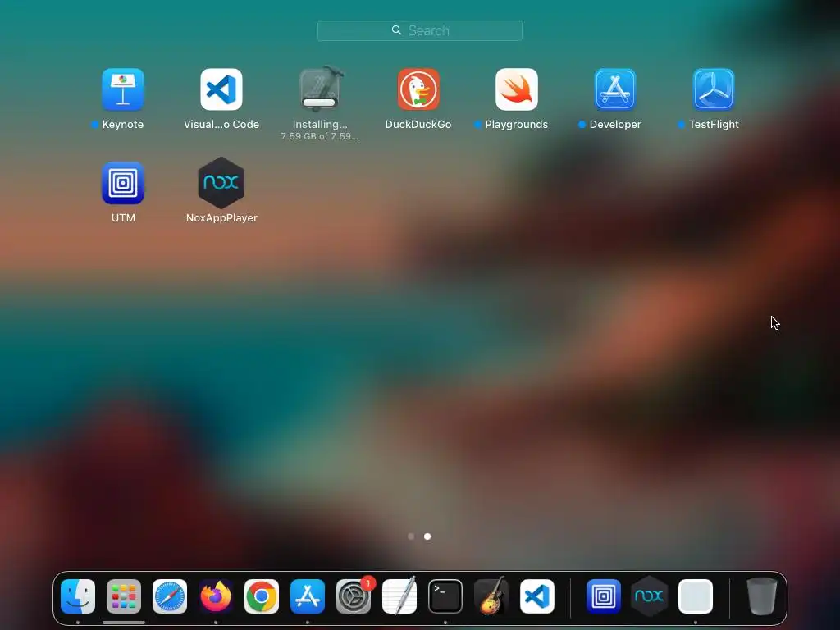Open the Apple Developer app

[x=615, y=89]
